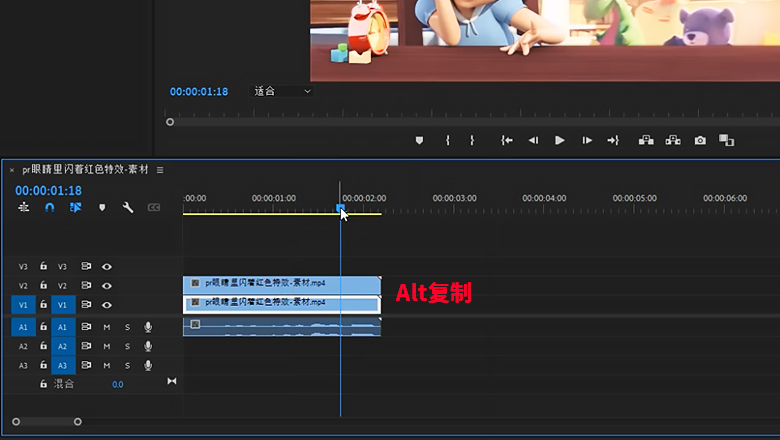Toggle sync lock on track V2

point(86,285)
